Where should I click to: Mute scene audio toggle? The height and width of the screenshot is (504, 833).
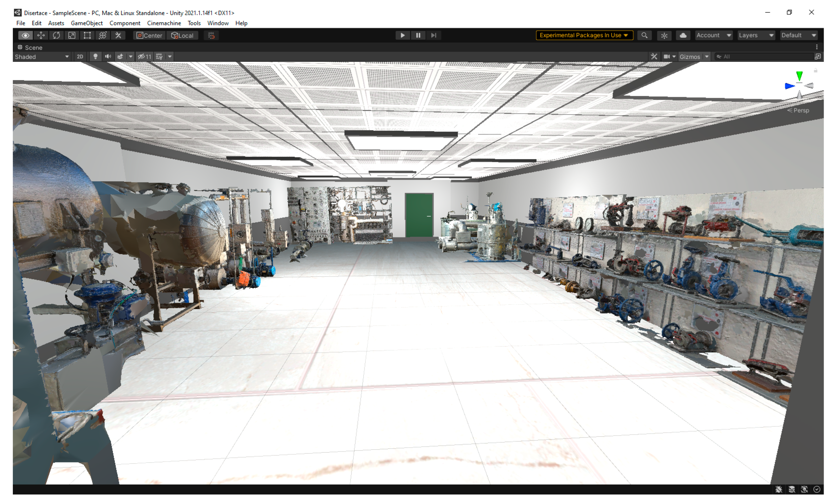(108, 57)
